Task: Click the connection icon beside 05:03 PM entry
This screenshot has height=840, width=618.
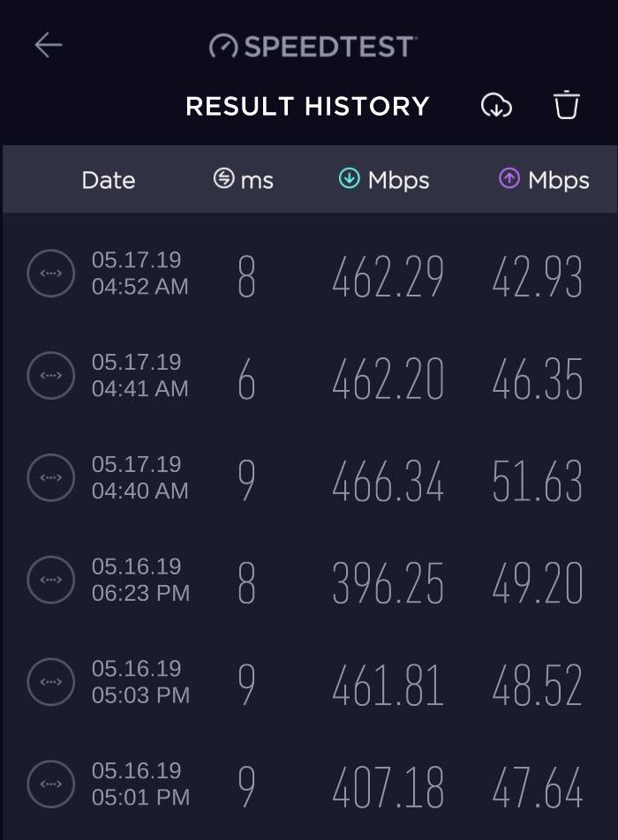Action: [x=49, y=681]
